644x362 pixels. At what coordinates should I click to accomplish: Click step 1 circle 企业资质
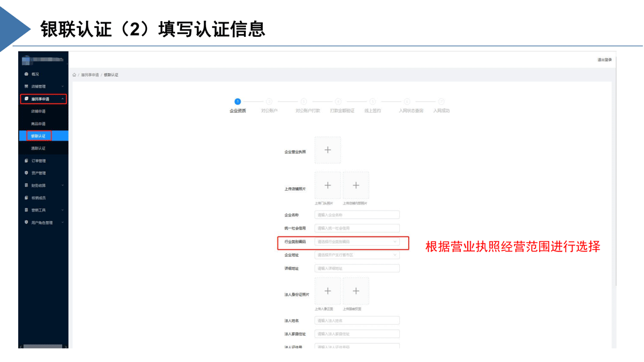(237, 101)
